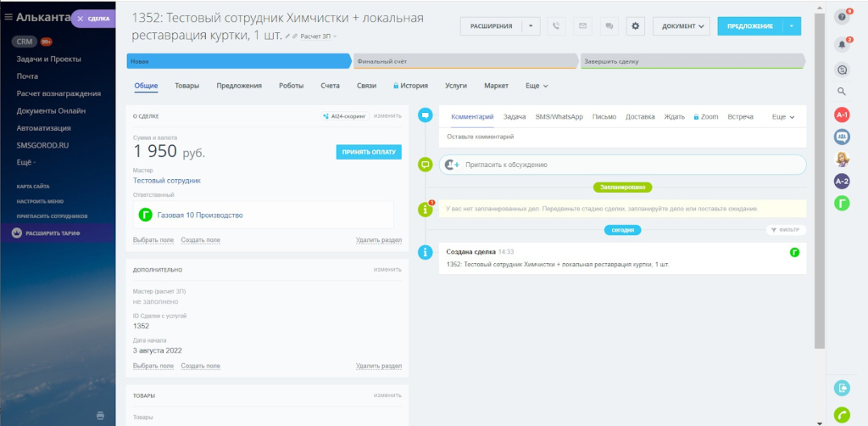The width and height of the screenshot is (868, 426).
Task: Expand the Документ dropdown
Action: tap(682, 26)
